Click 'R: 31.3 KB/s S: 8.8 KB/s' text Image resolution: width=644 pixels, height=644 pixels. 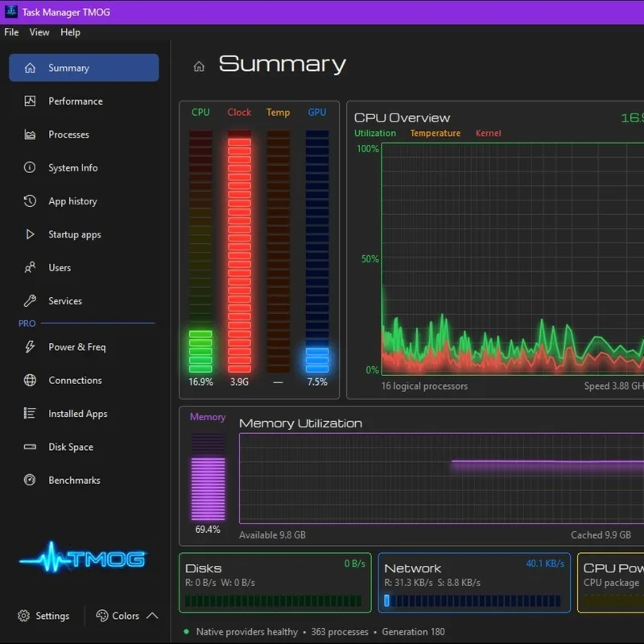click(x=432, y=582)
